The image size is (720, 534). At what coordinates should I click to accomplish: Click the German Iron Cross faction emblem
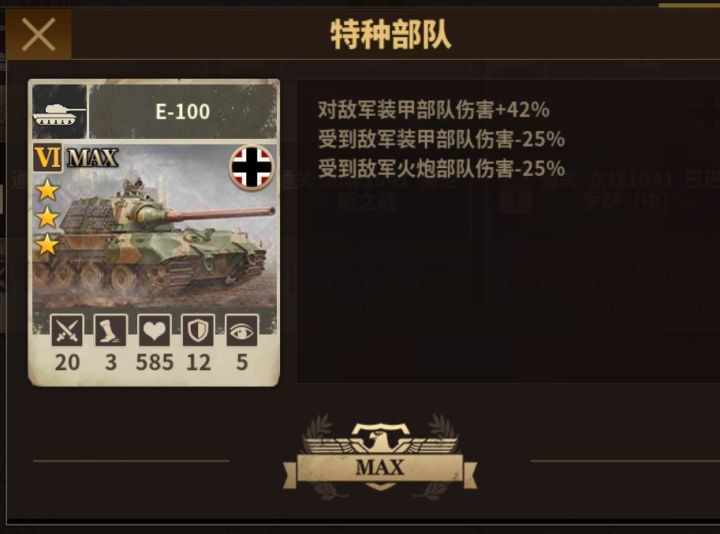pos(251,168)
